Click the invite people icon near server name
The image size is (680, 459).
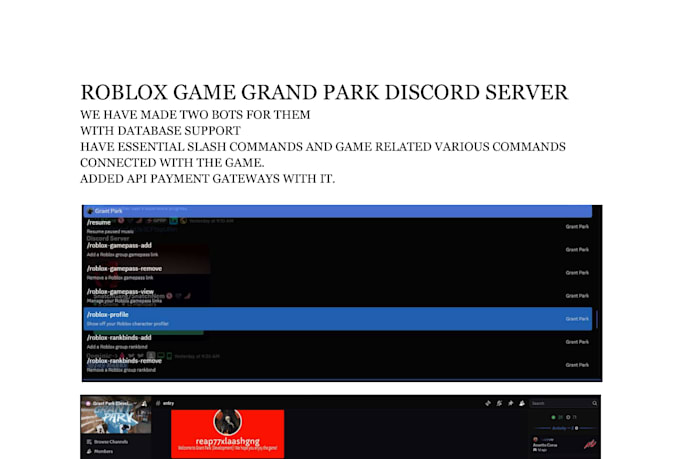click(x=144, y=403)
